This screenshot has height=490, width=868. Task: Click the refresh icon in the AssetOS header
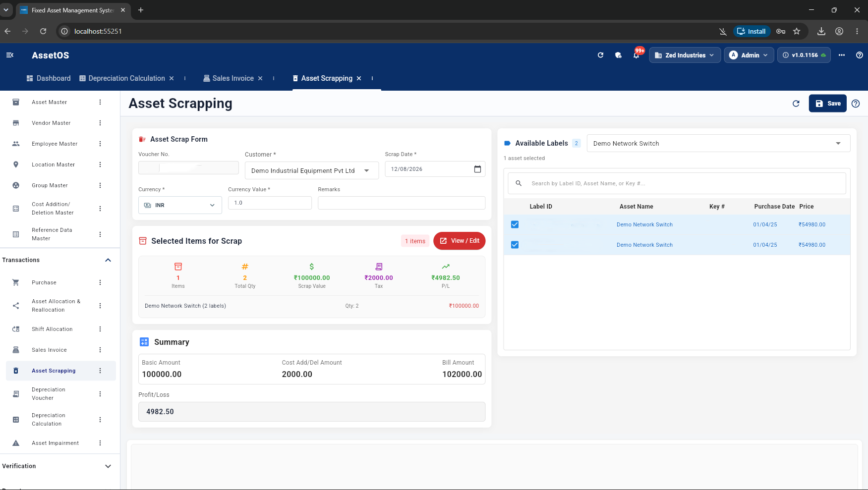pyautogui.click(x=600, y=55)
